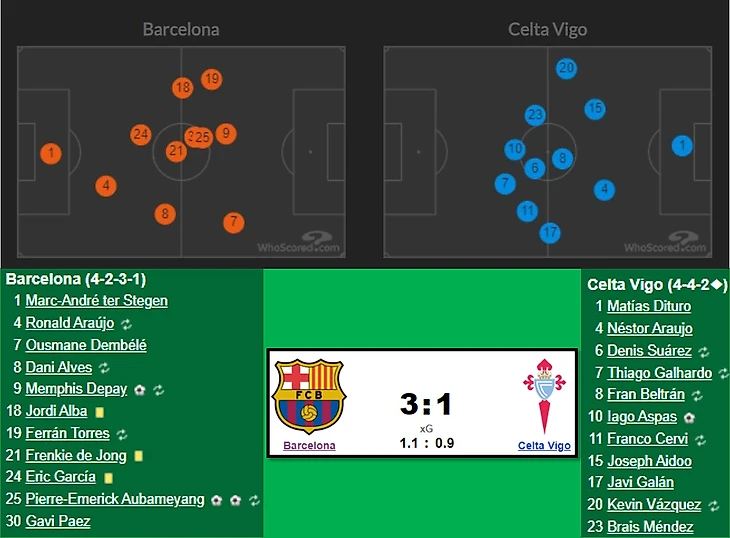Select Celta Vigo's blue number 4 marker
This screenshot has width=730, height=538.
[603, 189]
